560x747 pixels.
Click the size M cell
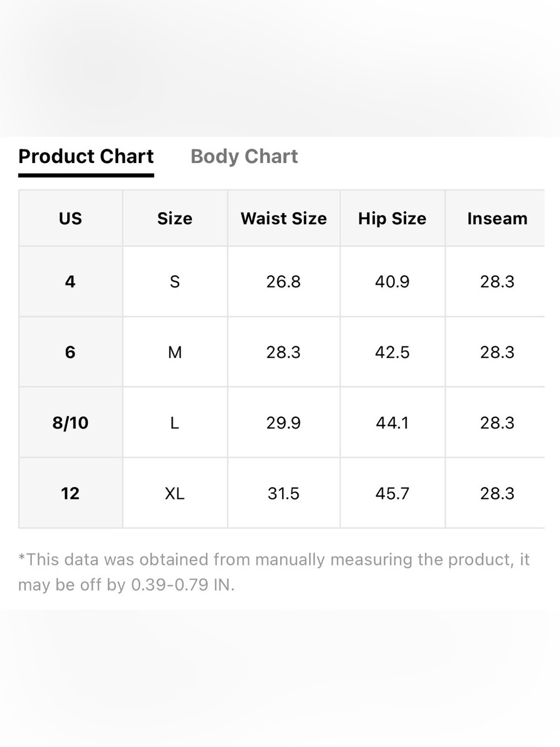click(x=175, y=352)
